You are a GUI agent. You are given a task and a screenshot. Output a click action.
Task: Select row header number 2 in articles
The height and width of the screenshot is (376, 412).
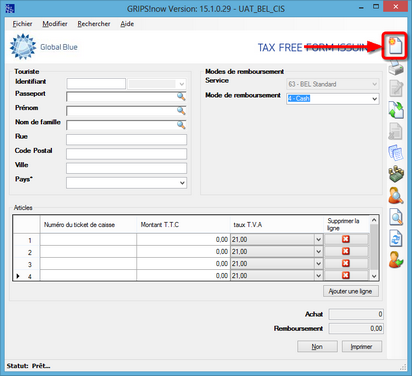(27, 252)
